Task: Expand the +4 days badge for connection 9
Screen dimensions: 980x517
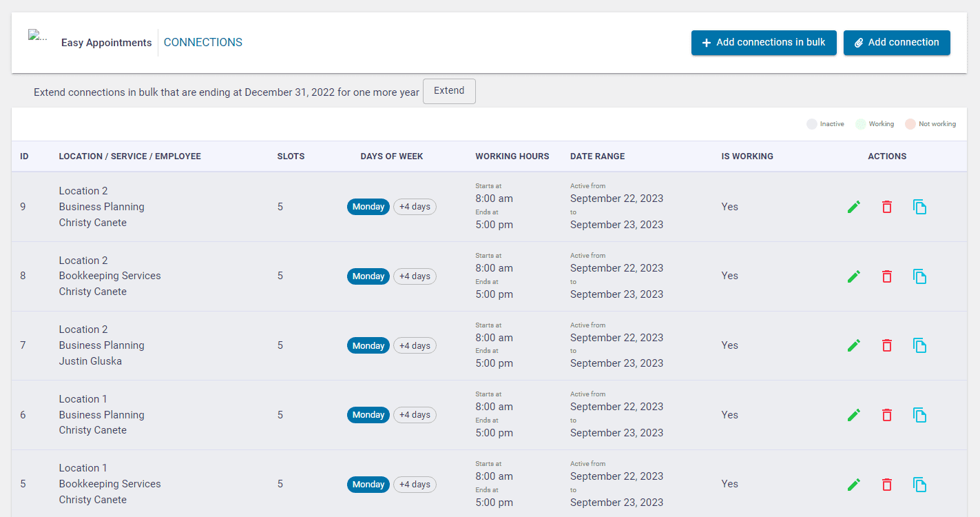Action: tap(415, 207)
